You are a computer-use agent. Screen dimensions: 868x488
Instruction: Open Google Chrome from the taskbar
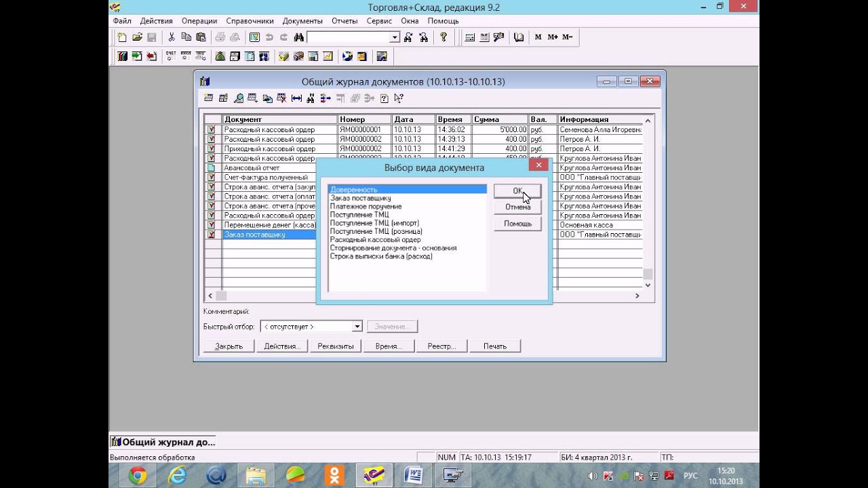[138, 475]
